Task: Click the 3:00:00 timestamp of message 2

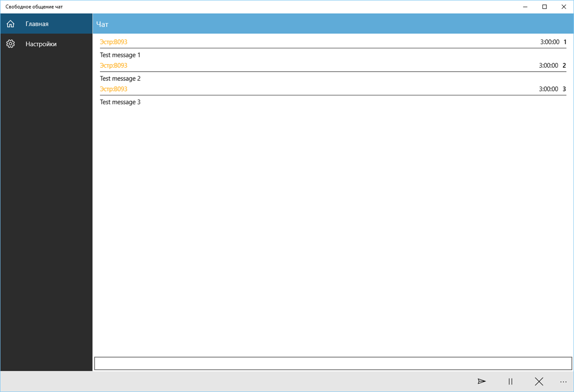Action: [548, 65]
